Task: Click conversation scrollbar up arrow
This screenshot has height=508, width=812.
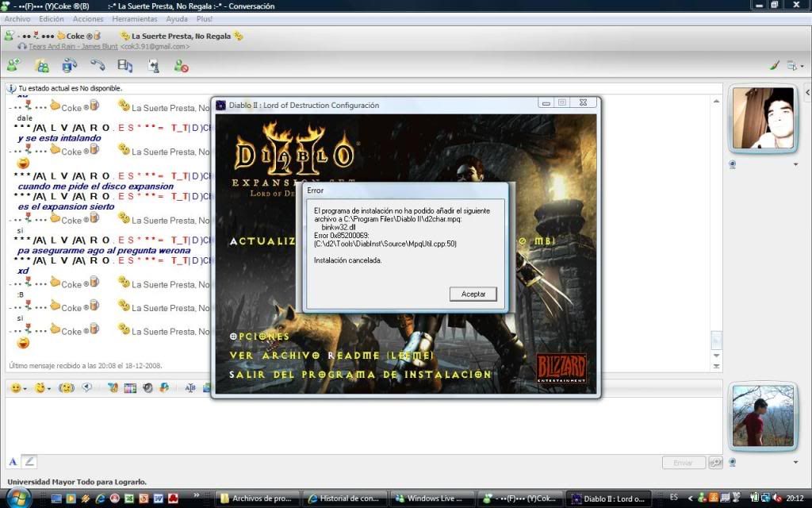Action: [716, 101]
